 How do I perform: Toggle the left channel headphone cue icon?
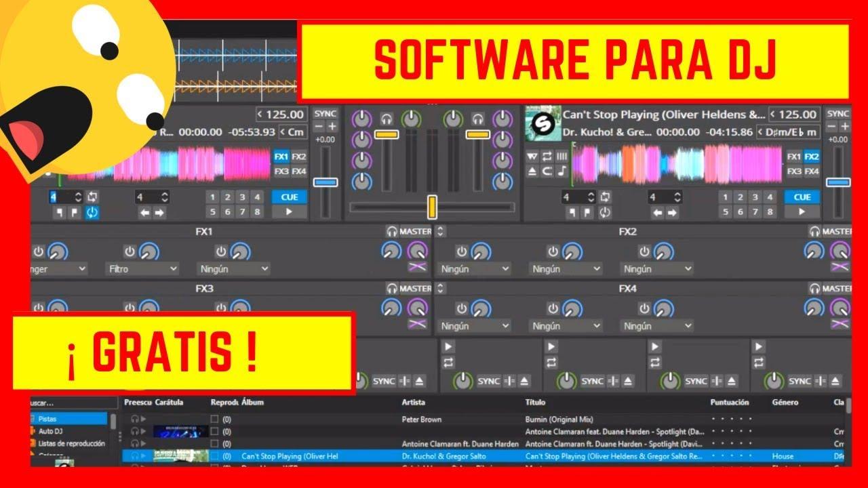pyautogui.click(x=387, y=119)
